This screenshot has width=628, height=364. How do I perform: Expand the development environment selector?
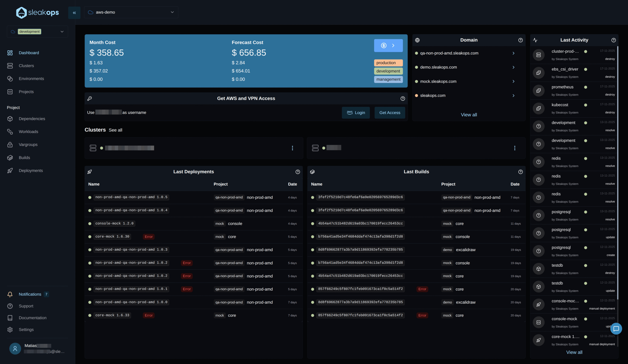(37, 32)
